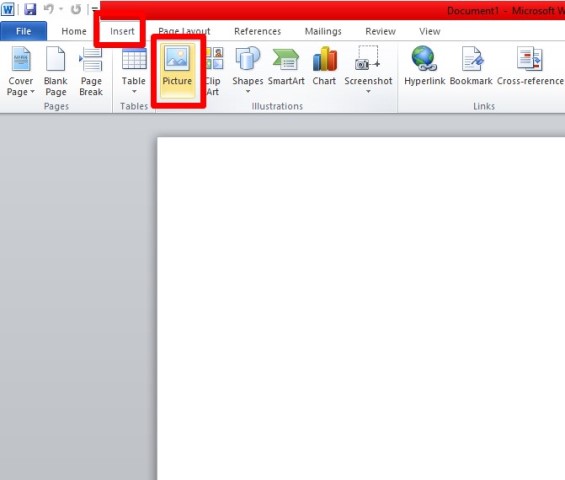565x480 pixels.
Task: Click the Word application logo icon
Action: pos(8,9)
